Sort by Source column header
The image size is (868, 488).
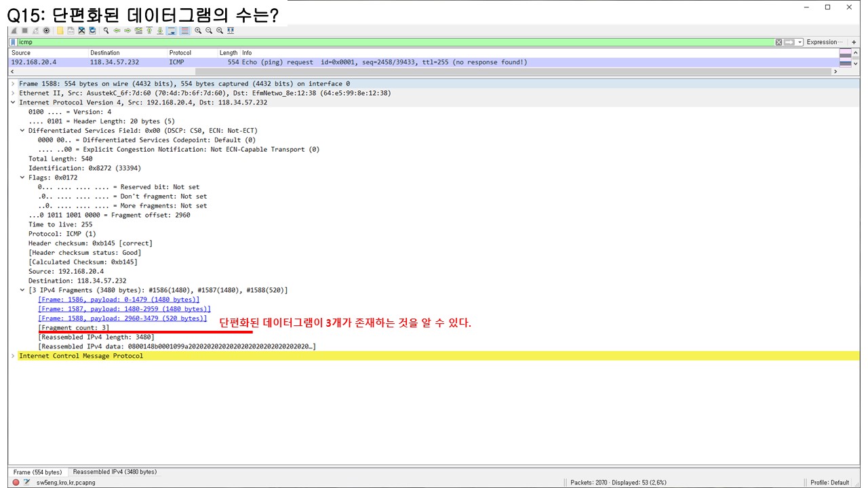(x=49, y=53)
